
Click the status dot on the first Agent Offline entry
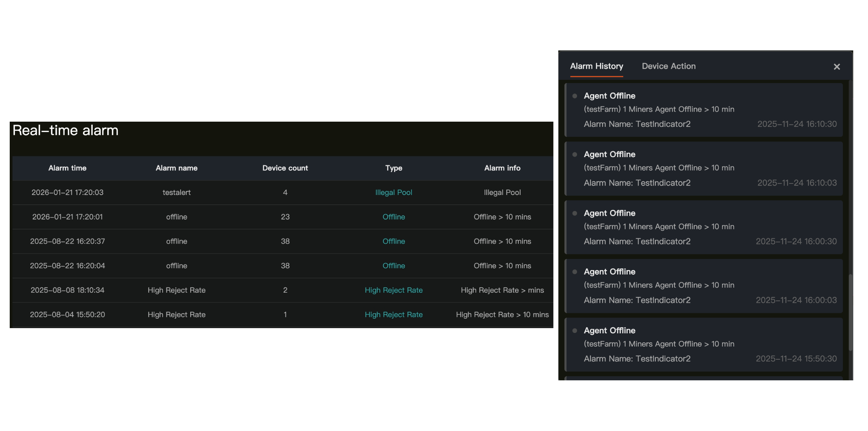(x=575, y=96)
